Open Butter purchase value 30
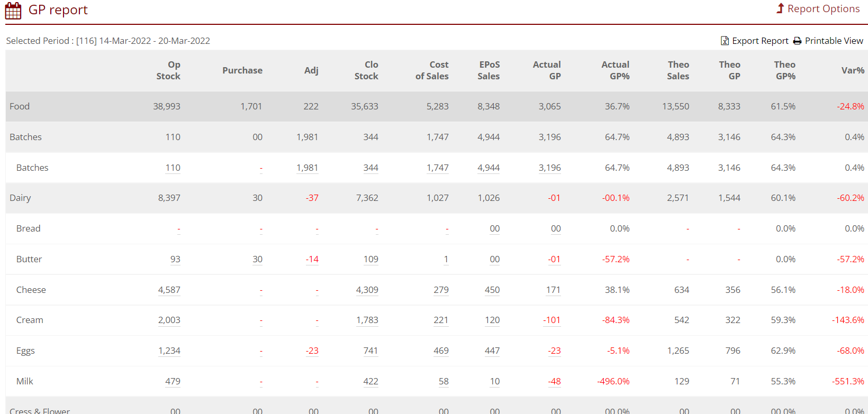The width and height of the screenshot is (868, 414). click(257, 259)
